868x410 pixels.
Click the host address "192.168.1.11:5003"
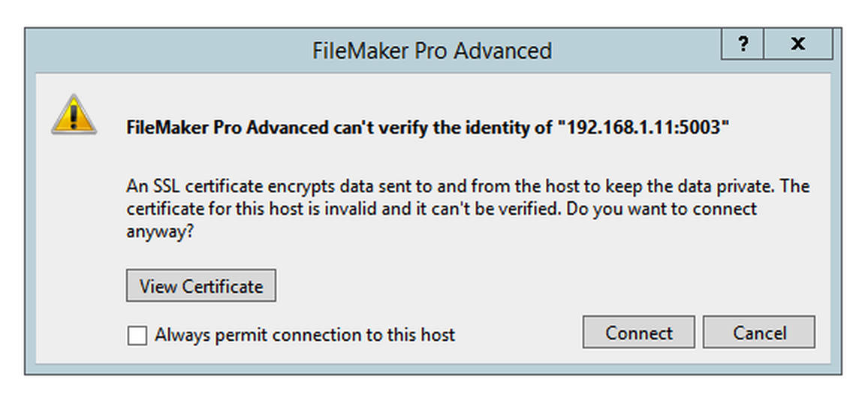click(x=643, y=128)
